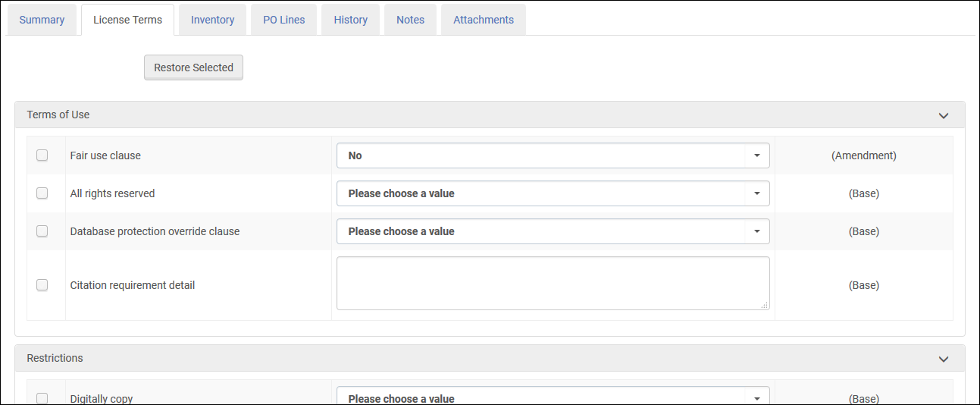Viewport: 980px width, 405px height.
Task: Click the Restrictions section title
Action: point(55,358)
